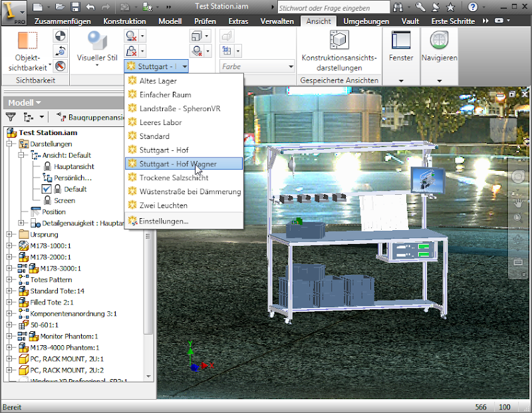Choose Stuttgart - Hof Wagner lighting
Screen dimensions: 532x413
coord(184,164)
